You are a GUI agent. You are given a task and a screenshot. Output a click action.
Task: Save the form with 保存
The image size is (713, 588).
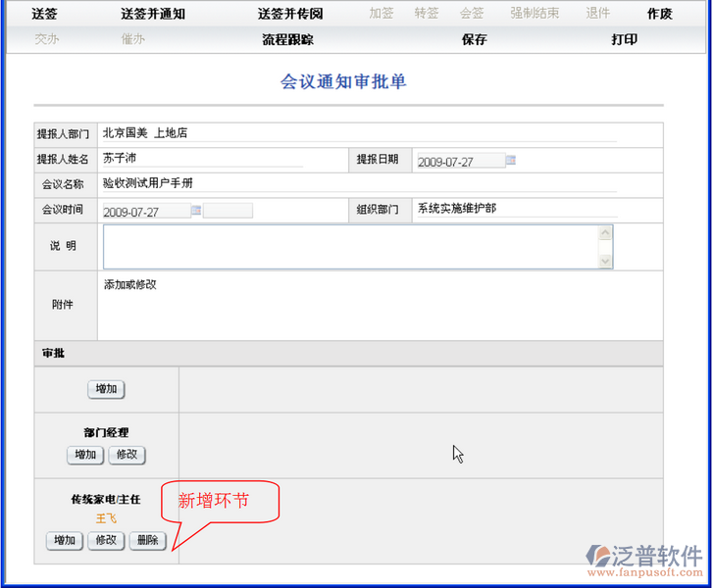pos(474,39)
